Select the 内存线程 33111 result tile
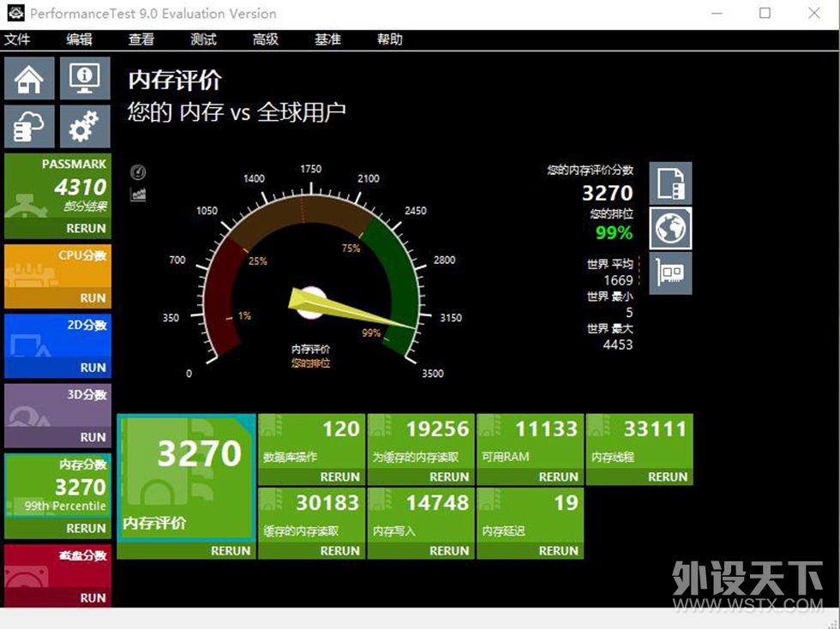The image size is (840, 629). point(639,441)
